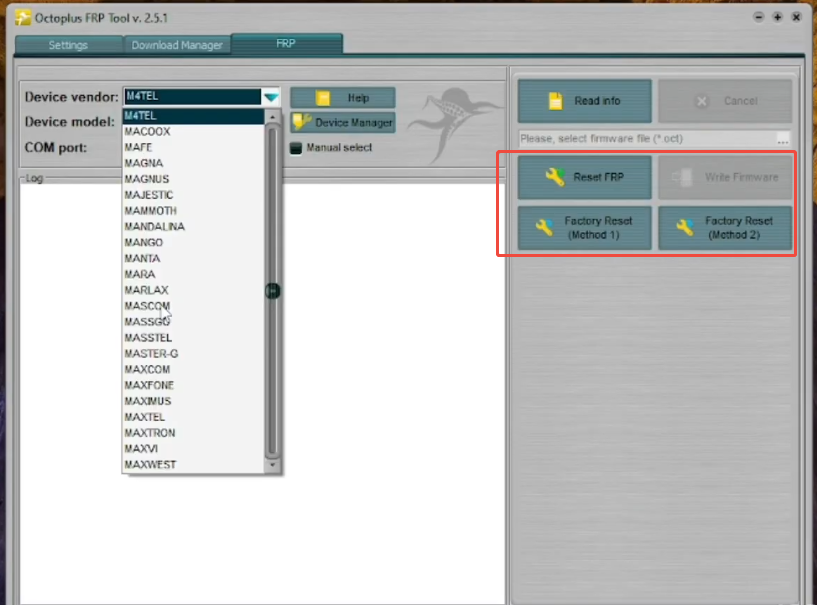This screenshot has width=817, height=605.
Task: Select the FRP tab
Action: 287,44
